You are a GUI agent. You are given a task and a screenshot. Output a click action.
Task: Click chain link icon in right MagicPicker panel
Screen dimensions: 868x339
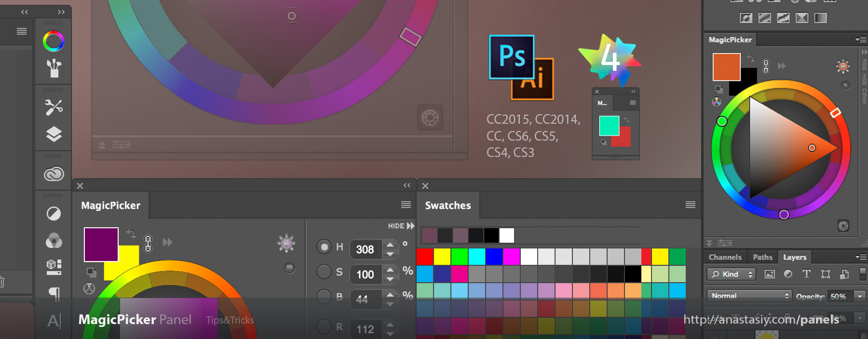766,65
